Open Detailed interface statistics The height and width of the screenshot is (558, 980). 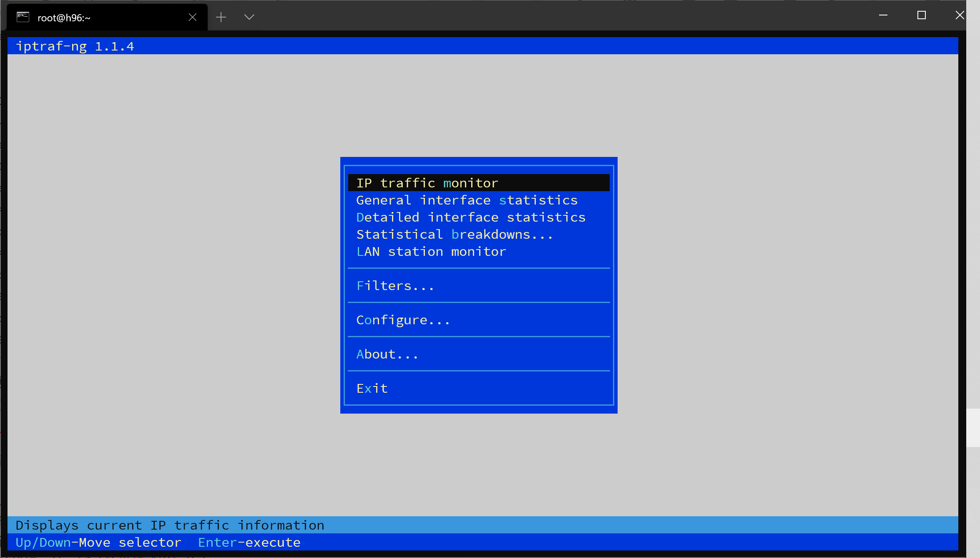(471, 217)
